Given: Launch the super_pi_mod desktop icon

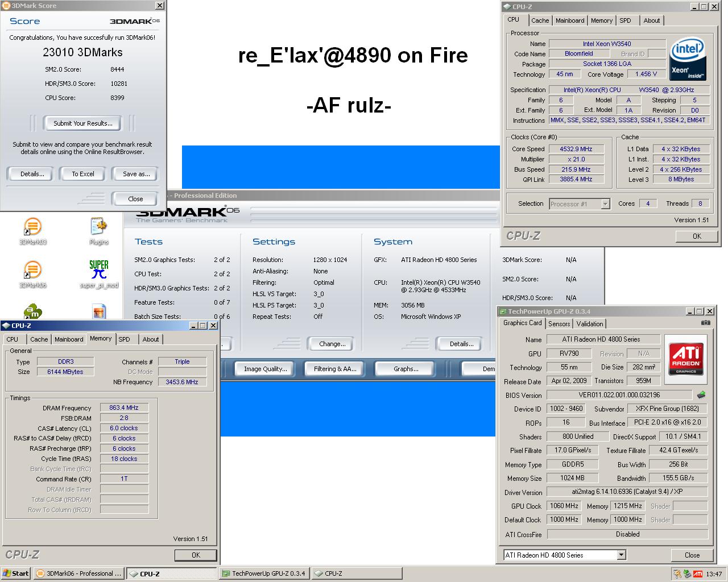Looking at the screenshot, I should [98, 271].
